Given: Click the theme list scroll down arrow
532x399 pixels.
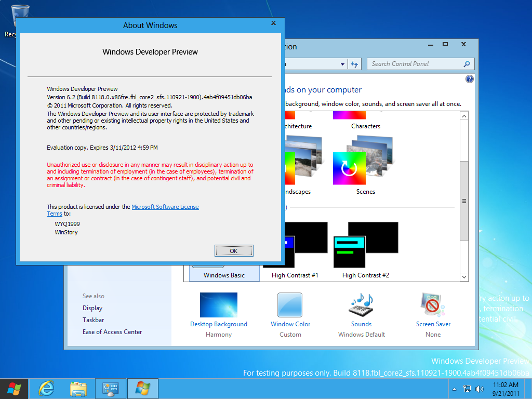Looking at the screenshot, I should pyautogui.click(x=464, y=277).
